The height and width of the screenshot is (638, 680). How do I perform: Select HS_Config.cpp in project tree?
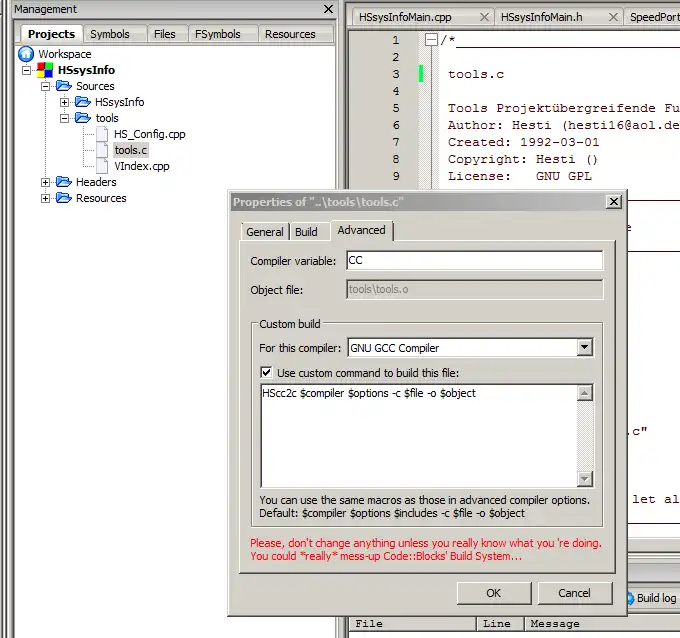click(150, 134)
